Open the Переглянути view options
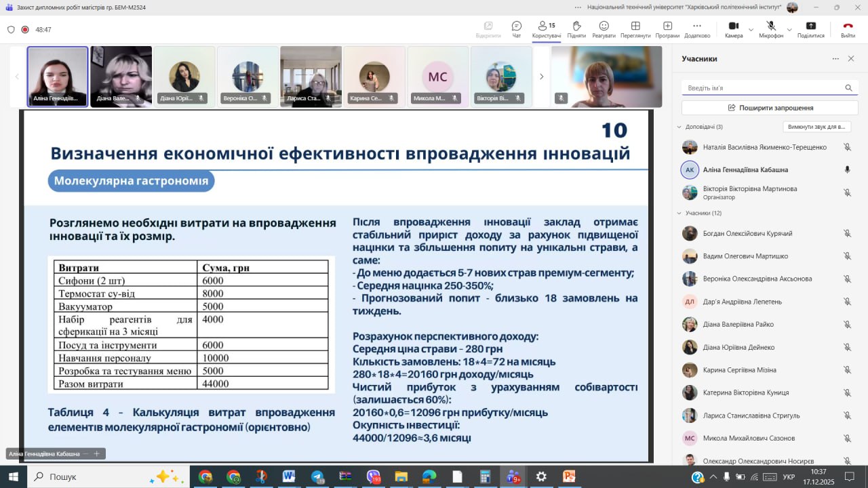The width and height of the screenshot is (868, 488). tap(635, 29)
